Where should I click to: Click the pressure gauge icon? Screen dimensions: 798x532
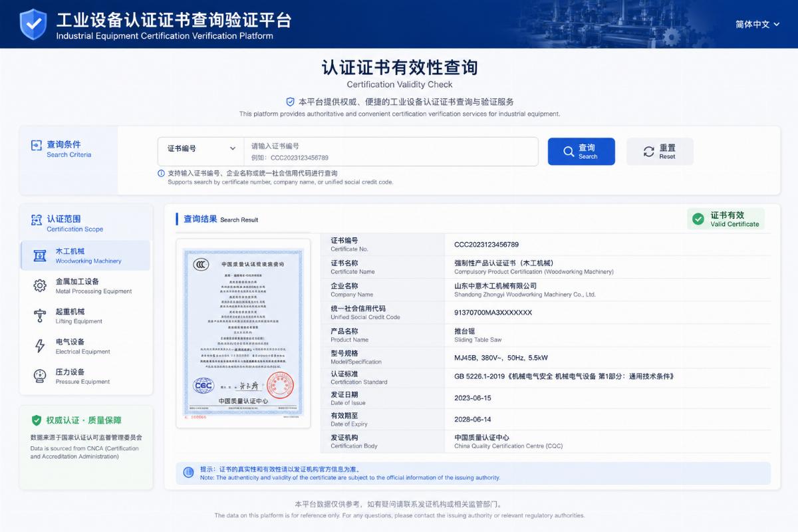pos(40,376)
